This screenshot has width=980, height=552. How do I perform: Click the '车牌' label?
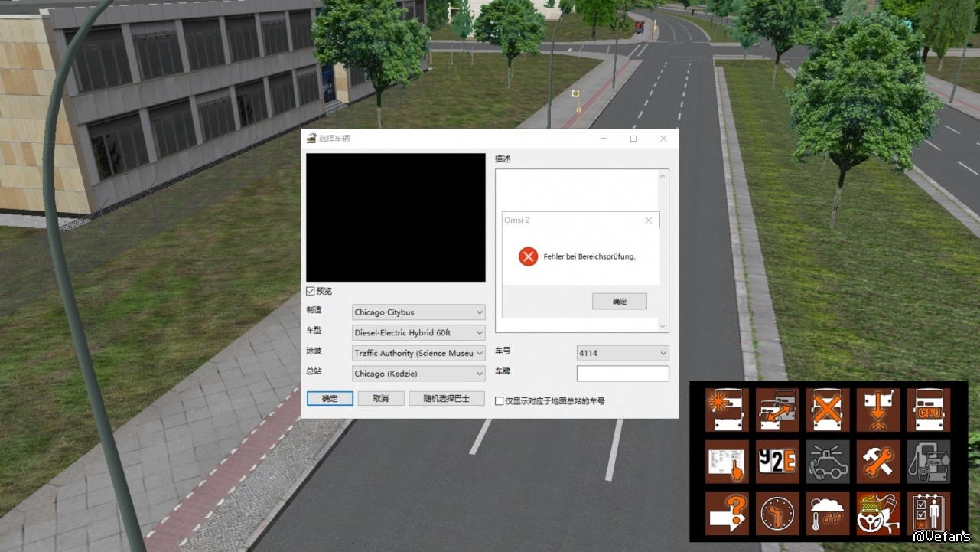(503, 371)
